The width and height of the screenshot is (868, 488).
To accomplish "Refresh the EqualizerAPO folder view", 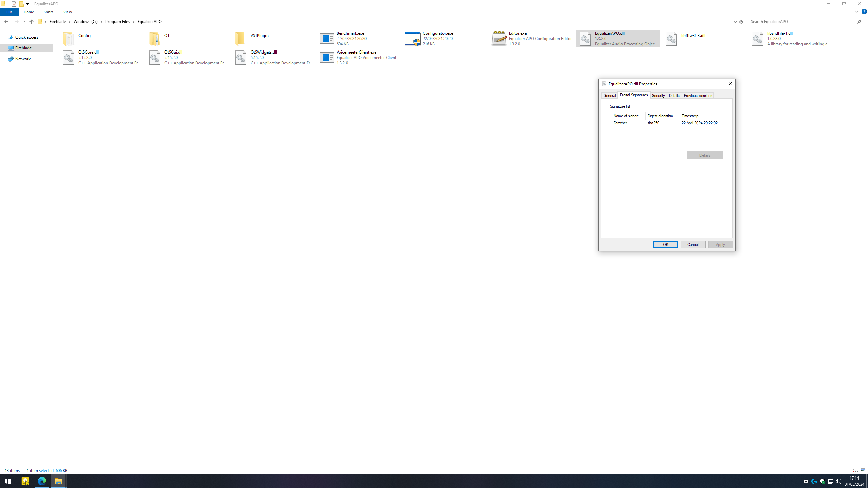I will [x=741, y=22].
